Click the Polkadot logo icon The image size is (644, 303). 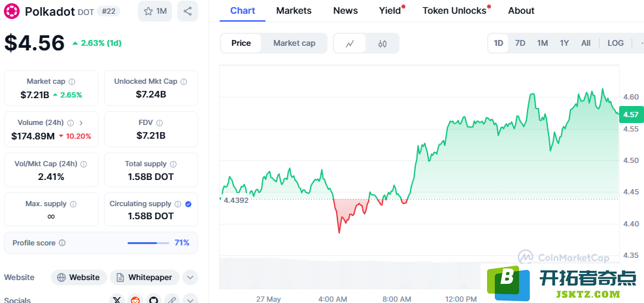(x=12, y=11)
